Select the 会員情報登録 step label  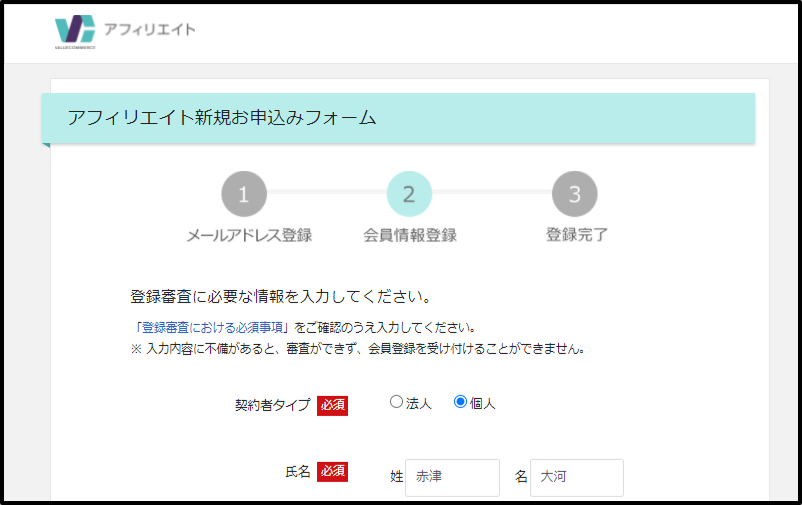(410, 236)
